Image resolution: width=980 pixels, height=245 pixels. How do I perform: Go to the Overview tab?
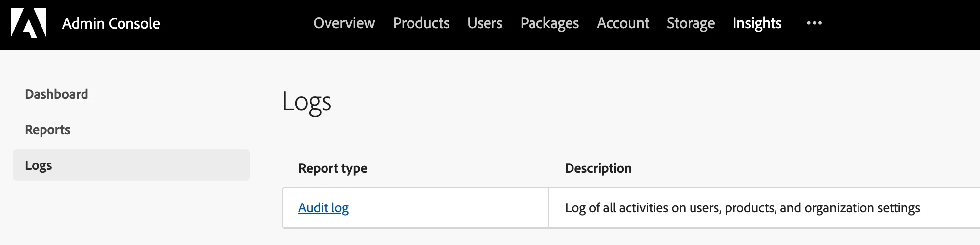click(344, 23)
